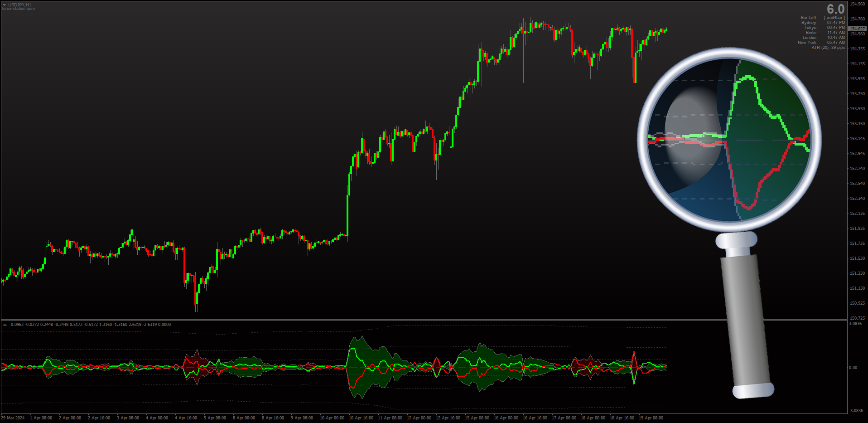Click the magnifying glass lens image
Image resolution: width=868 pixels, height=423 pixels.
[729, 140]
